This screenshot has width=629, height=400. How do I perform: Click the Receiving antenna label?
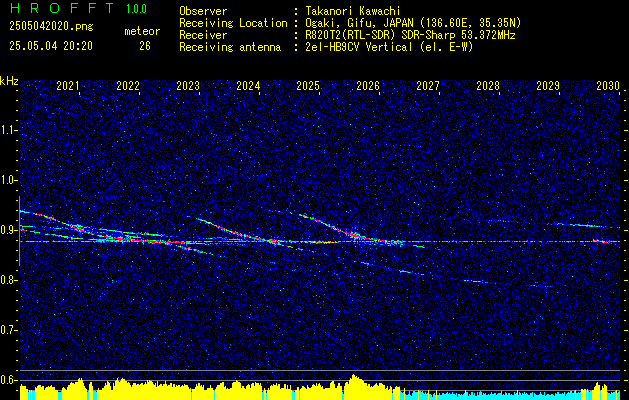230,47
